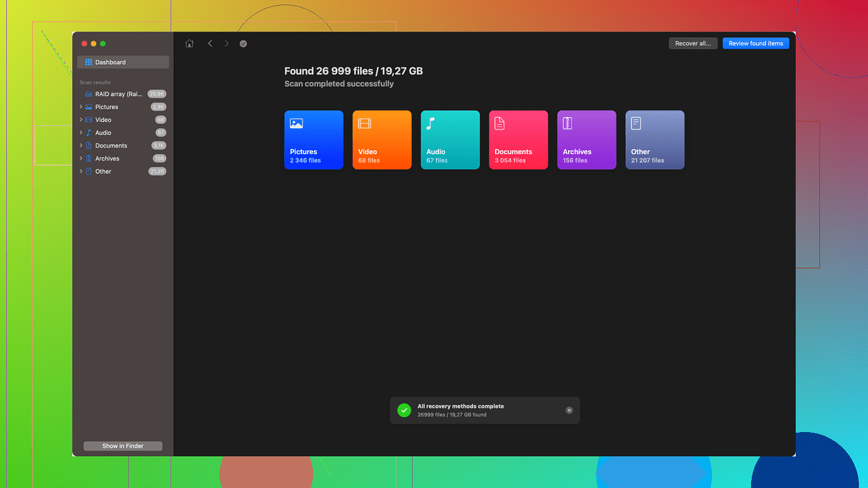Viewport: 868px width, 488px height.
Task: Click the Recover all... button
Action: [693, 43]
